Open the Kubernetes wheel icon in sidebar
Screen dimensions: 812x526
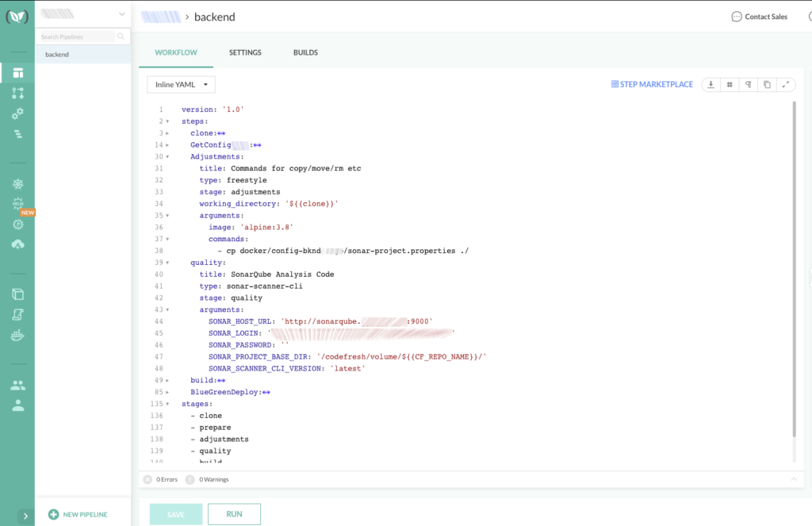click(x=18, y=183)
